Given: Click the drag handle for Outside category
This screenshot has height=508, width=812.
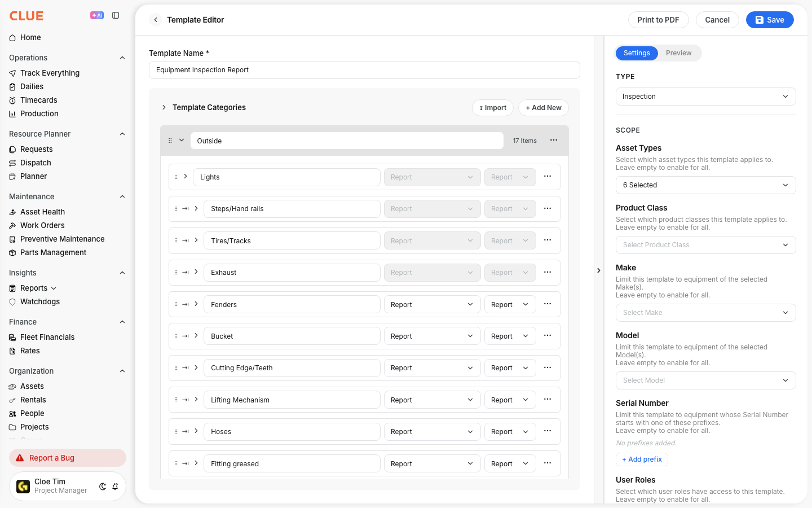Looking at the screenshot, I should [x=170, y=141].
